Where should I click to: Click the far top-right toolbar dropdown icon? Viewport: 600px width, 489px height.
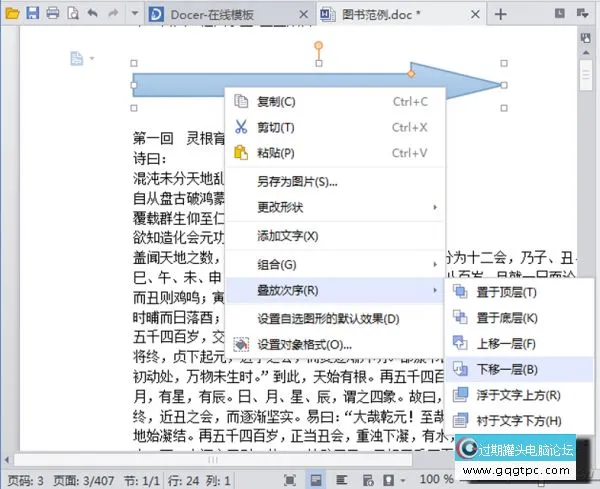(583, 13)
